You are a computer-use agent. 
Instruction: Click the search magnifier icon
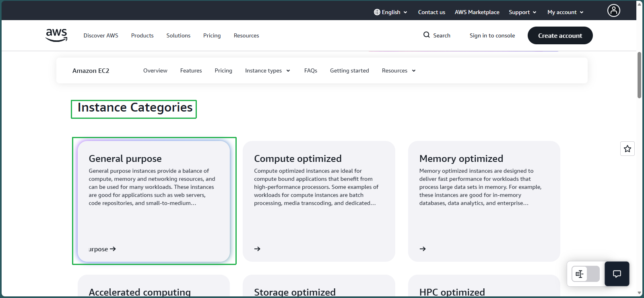427,35
